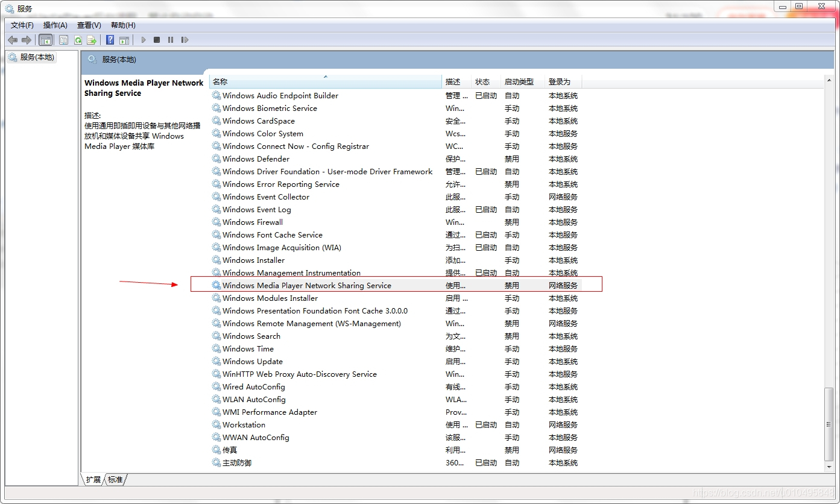Select Windows Color System service
840x504 pixels.
point(396,133)
